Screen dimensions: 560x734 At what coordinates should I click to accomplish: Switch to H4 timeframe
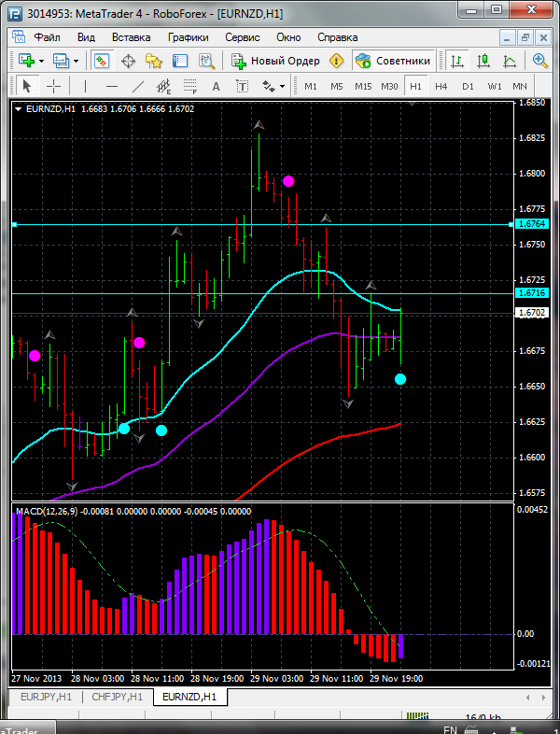point(441,87)
